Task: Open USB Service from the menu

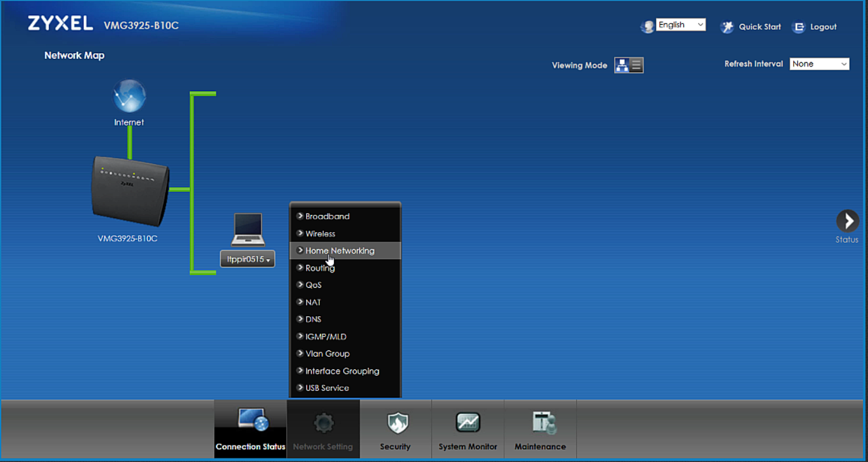Action: (x=345, y=388)
